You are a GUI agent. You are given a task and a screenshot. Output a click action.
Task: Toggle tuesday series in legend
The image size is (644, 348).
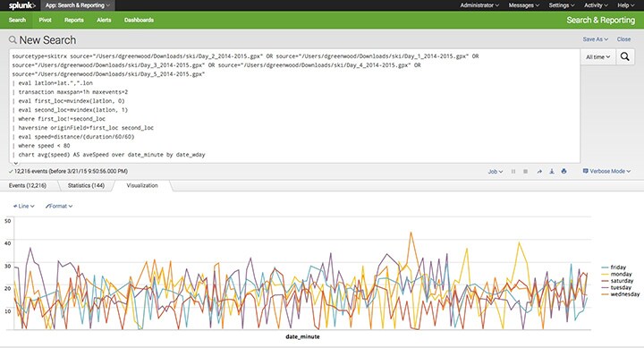[x=616, y=287]
